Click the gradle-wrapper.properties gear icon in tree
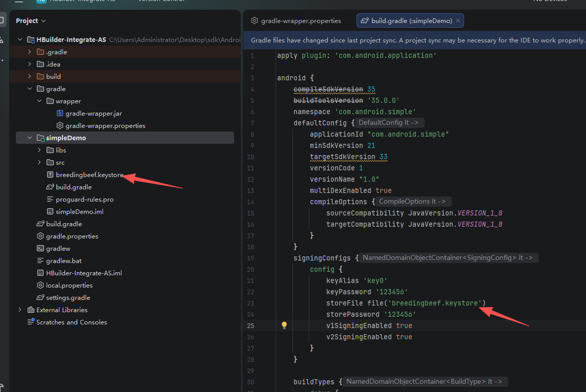Viewport: 586px width, 392px height. click(60, 125)
